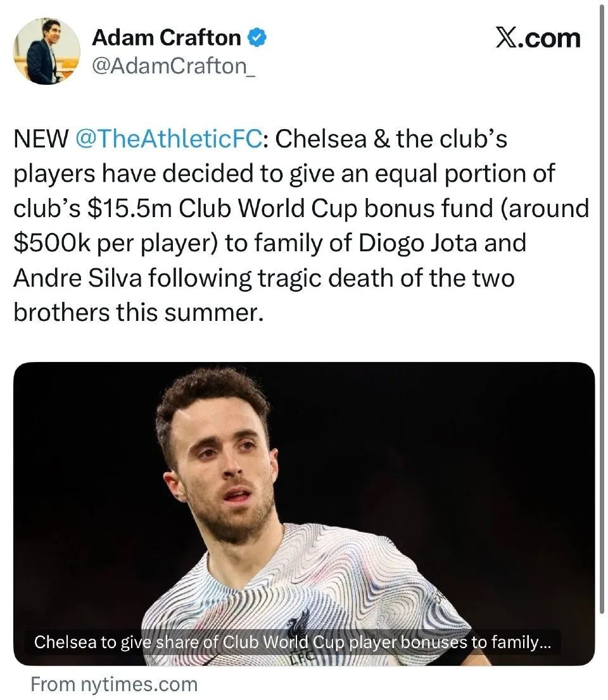Click the word NEW starting the tweet
Image resolution: width=608 pixels, height=700 pixels.
[41, 139]
